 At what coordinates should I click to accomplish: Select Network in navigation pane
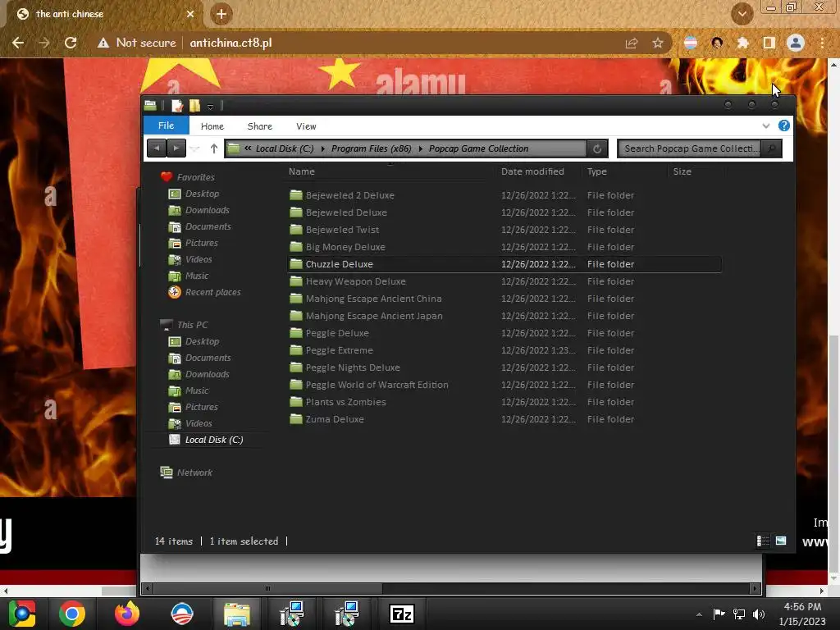pos(194,472)
